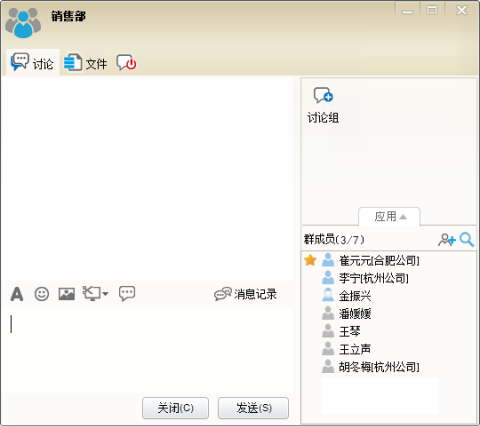
Task: Click the block group messages icon
Action: 126,62
